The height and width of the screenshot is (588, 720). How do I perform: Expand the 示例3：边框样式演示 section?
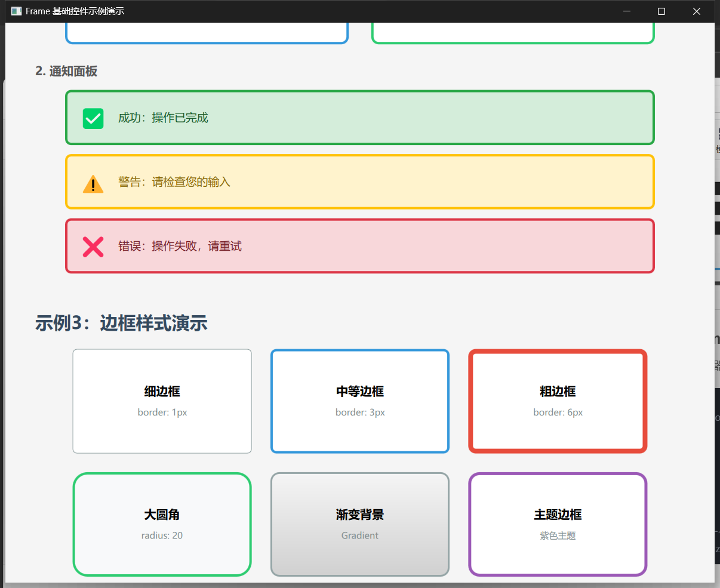coord(121,323)
